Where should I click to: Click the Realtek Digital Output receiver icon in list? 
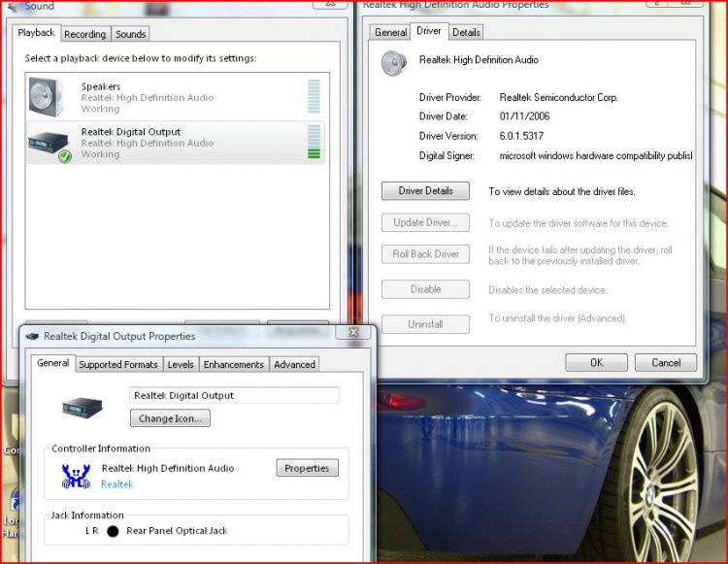pyautogui.click(x=49, y=143)
